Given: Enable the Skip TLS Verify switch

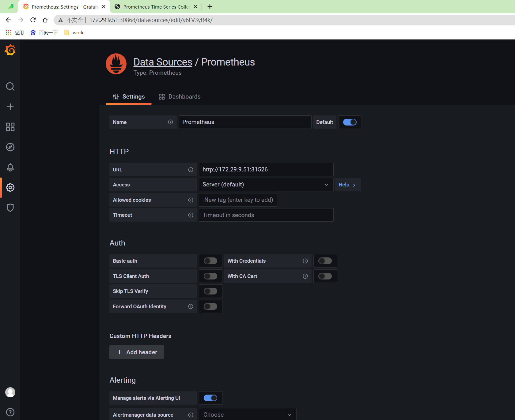Looking at the screenshot, I should (x=210, y=291).
